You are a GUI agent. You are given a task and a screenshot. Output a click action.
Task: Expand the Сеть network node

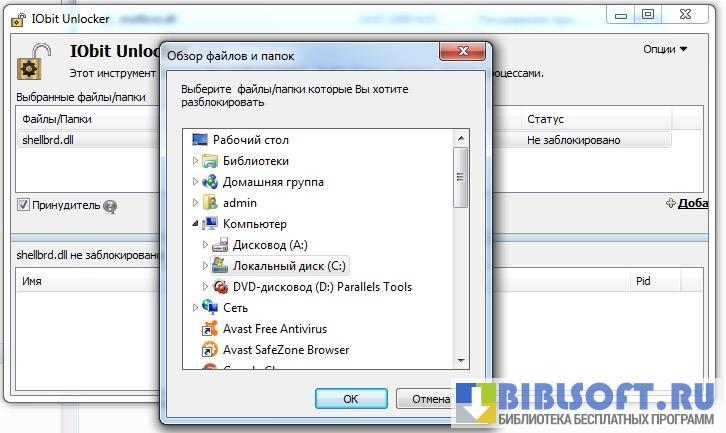[x=195, y=307]
